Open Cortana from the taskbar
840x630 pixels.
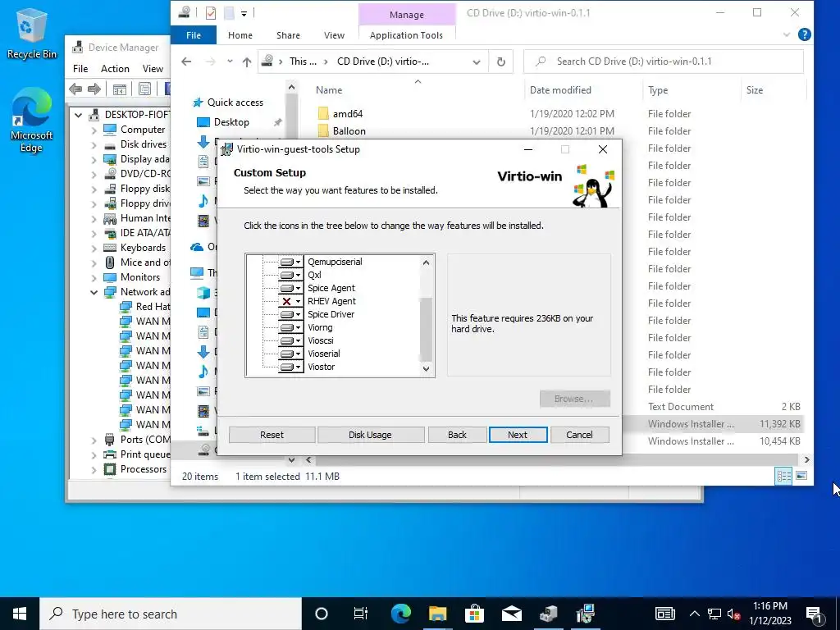click(x=322, y=614)
